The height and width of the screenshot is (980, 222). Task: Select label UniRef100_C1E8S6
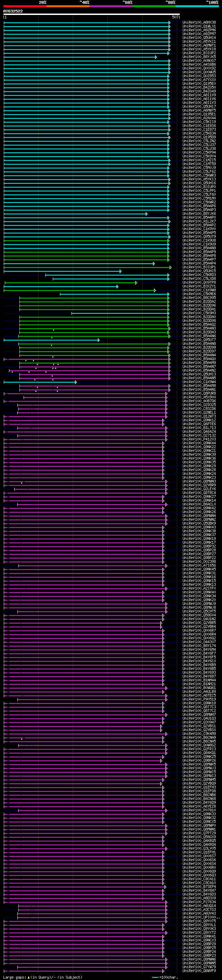(199, 125)
